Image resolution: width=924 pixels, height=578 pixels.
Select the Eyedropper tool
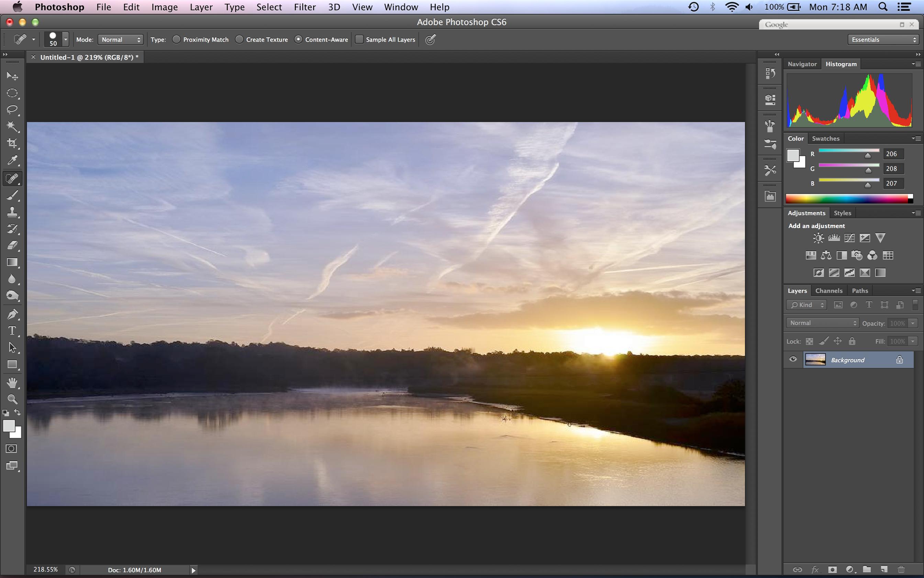(x=12, y=160)
